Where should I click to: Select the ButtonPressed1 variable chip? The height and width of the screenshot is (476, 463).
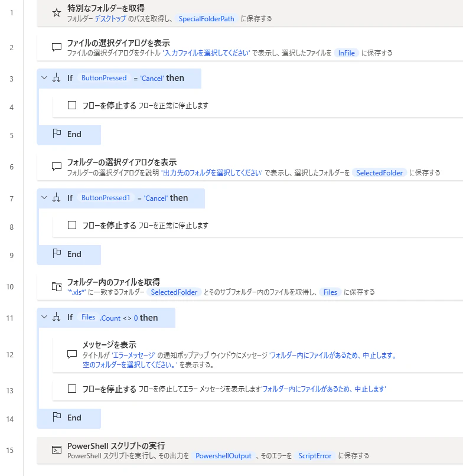[106, 198]
